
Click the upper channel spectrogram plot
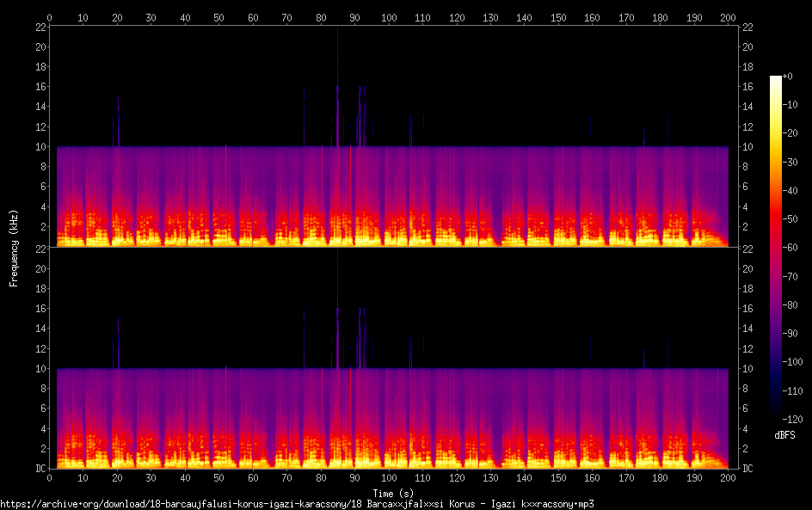(394, 136)
